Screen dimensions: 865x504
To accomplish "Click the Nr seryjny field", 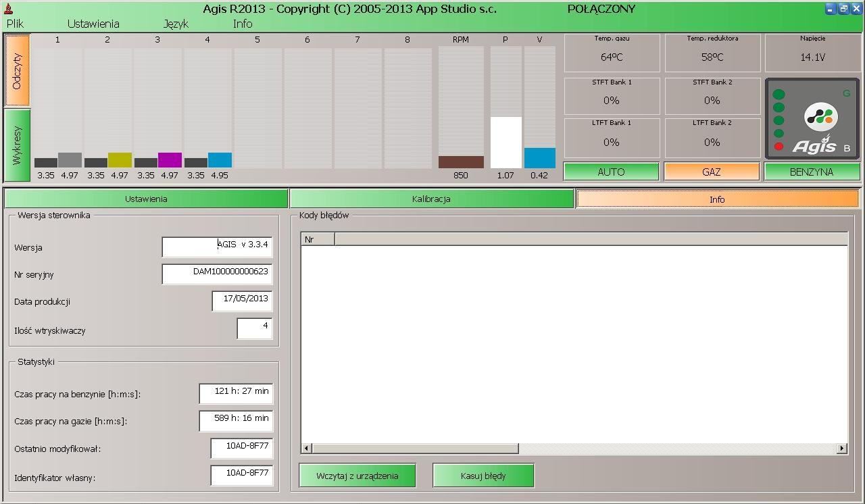I will tap(217, 274).
